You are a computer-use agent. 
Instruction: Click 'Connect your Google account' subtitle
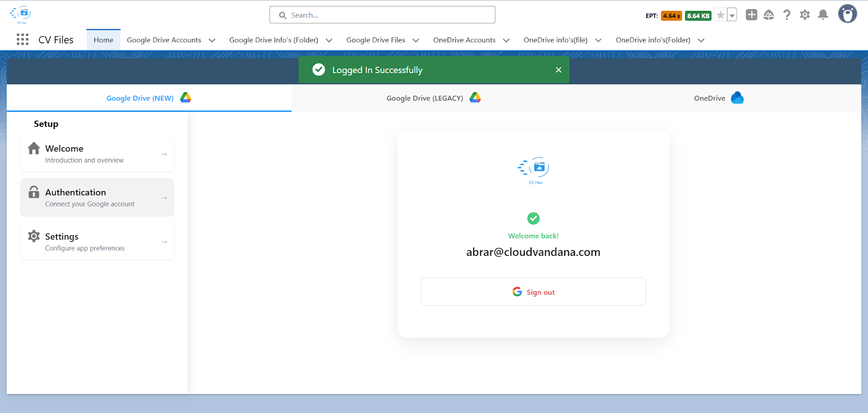coord(90,204)
